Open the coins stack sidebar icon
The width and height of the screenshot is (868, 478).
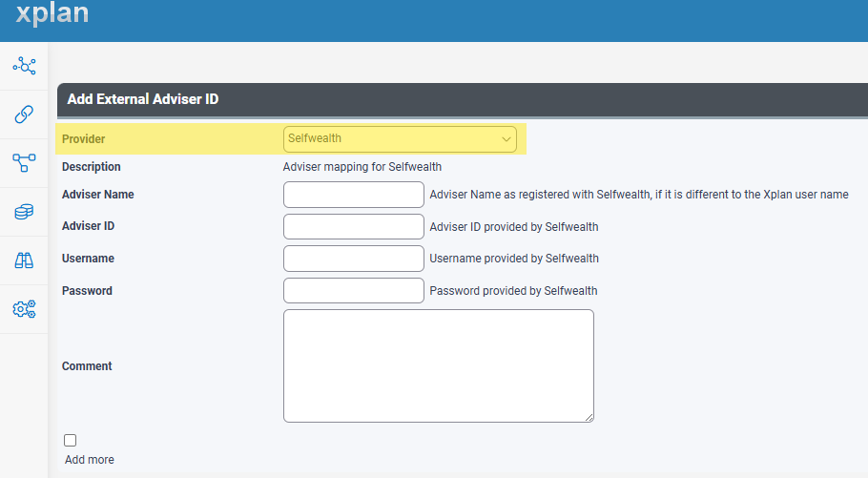(24, 212)
